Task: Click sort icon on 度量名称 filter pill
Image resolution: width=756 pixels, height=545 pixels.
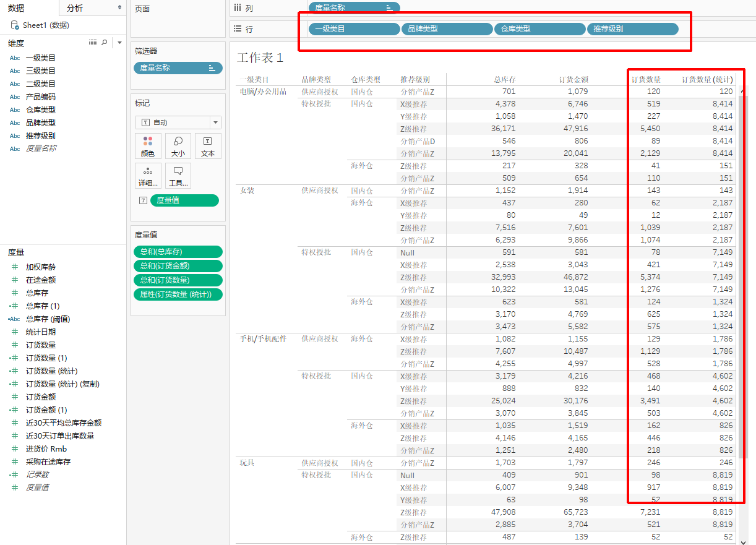Action: click(x=212, y=68)
